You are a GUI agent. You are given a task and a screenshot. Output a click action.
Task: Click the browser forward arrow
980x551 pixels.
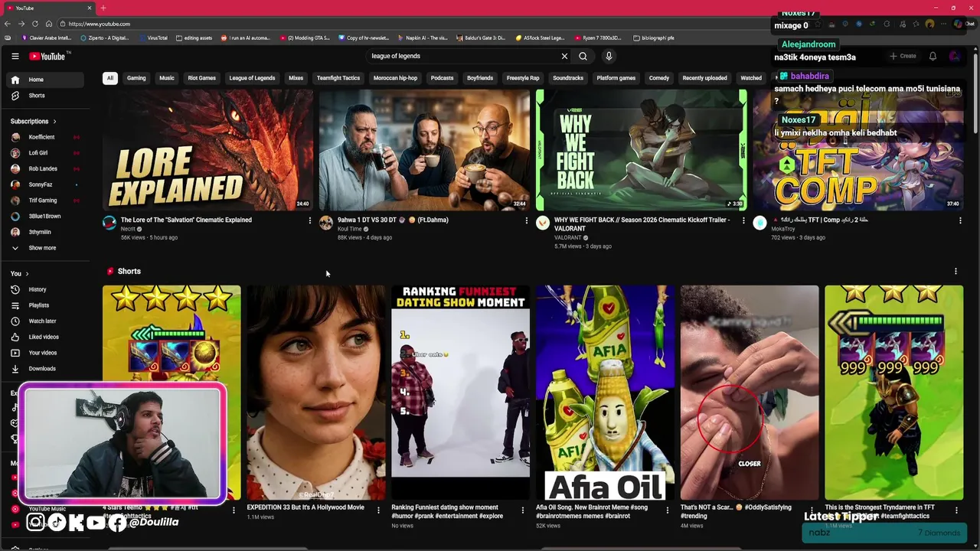coord(21,24)
